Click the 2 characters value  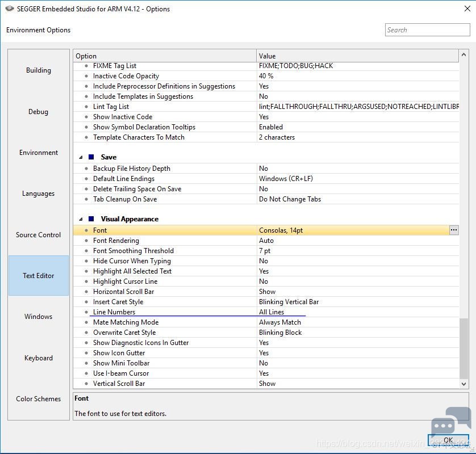click(x=277, y=137)
